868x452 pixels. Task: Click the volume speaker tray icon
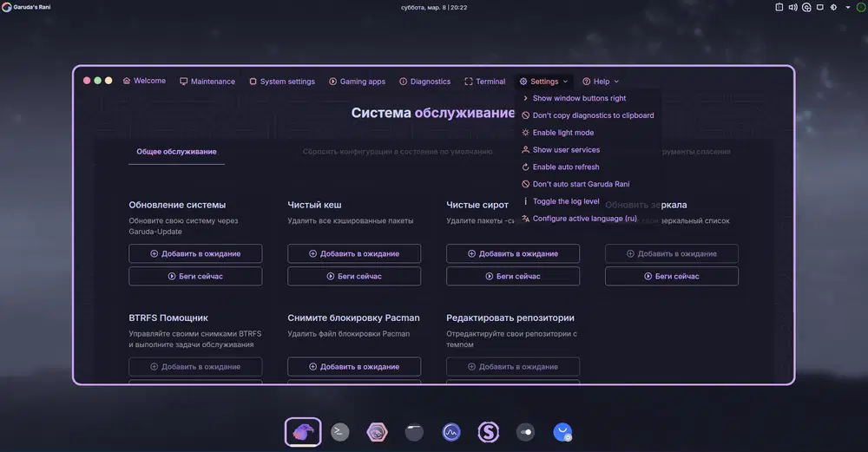coord(792,7)
